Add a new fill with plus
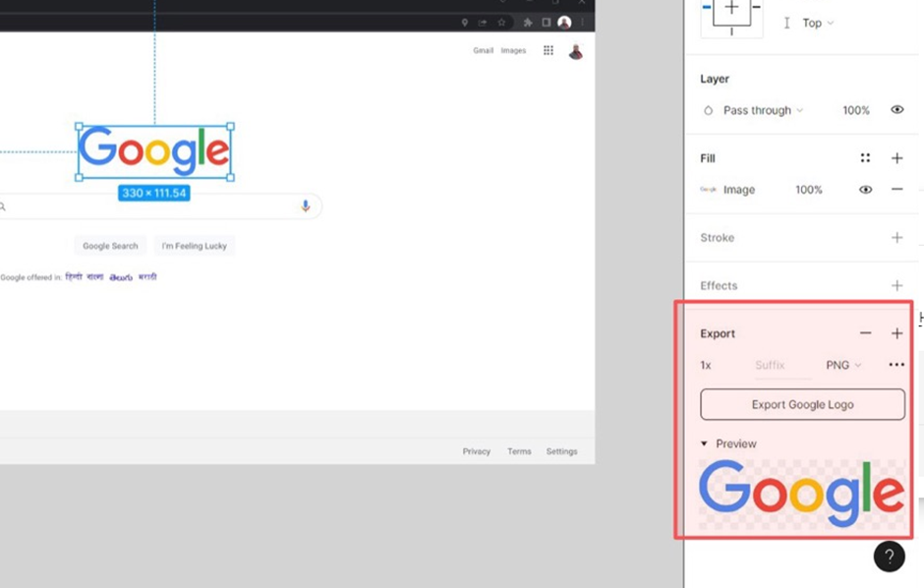Viewport: 924px width, 588px height. point(896,158)
